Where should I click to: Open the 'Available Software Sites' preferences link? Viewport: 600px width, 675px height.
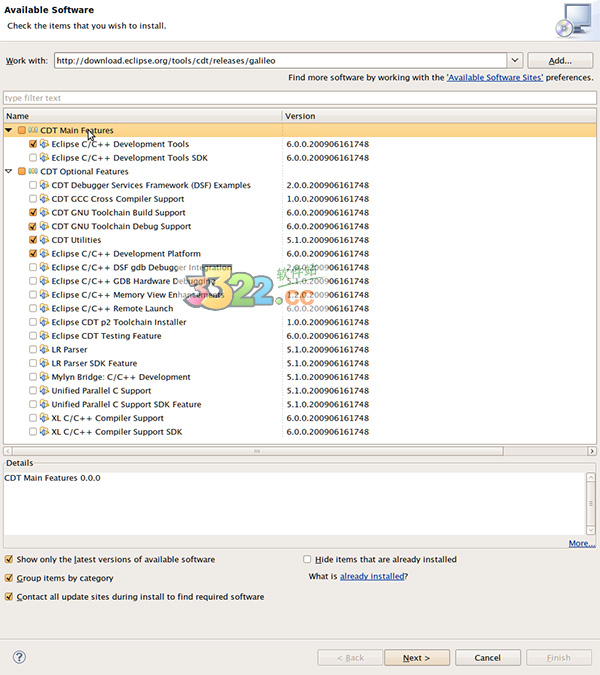coord(495,77)
